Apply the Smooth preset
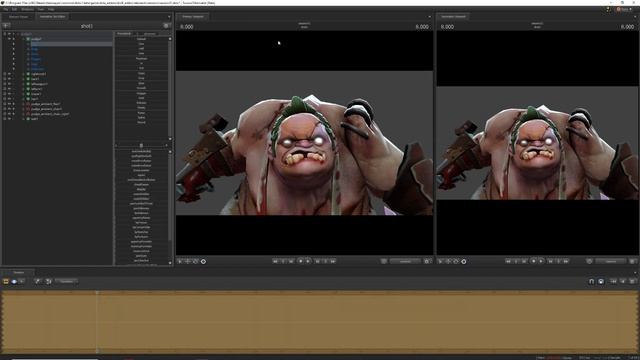Screen dimensions: 640x360 (x=141, y=88)
